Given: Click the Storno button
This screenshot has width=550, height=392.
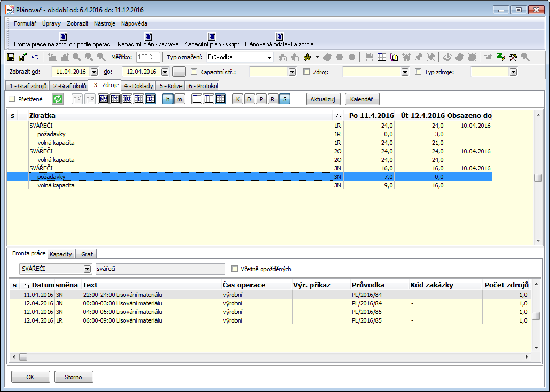Looking at the screenshot, I should [x=74, y=377].
